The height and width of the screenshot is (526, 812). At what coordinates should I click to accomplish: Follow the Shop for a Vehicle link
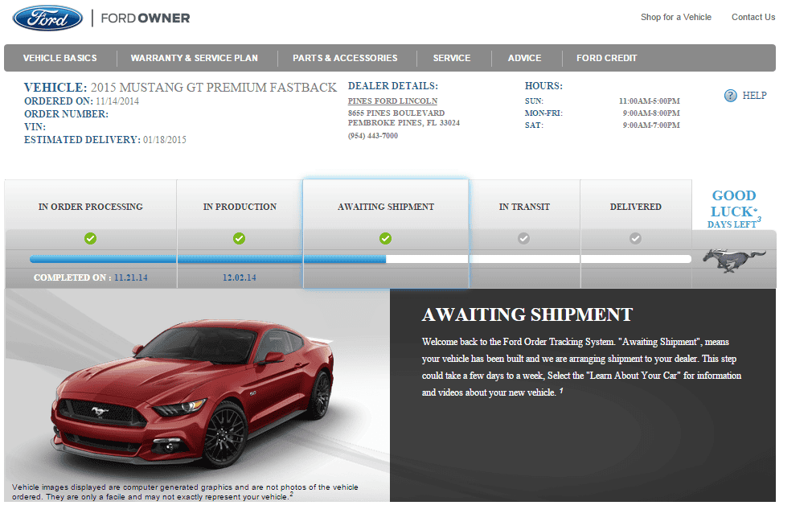pyautogui.click(x=676, y=17)
